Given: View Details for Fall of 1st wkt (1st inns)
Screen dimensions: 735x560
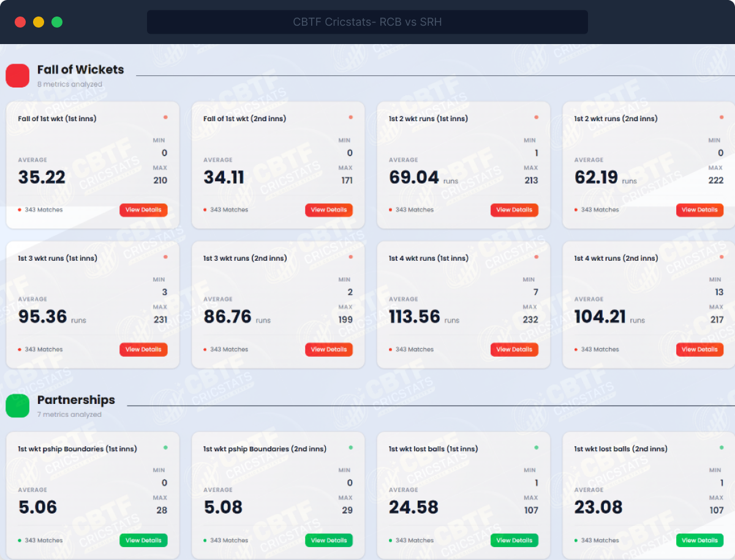Looking at the screenshot, I should [x=143, y=210].
